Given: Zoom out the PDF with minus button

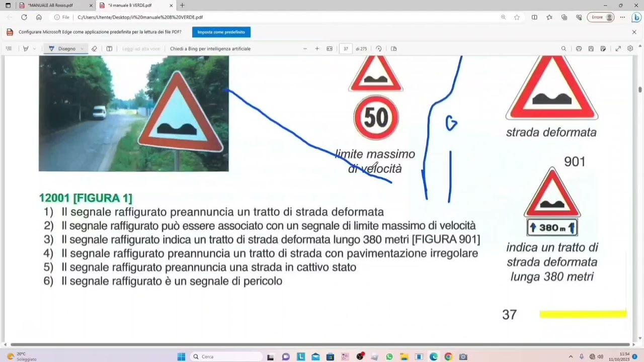Looking at the screenshot, I should [x=305, y=49].
